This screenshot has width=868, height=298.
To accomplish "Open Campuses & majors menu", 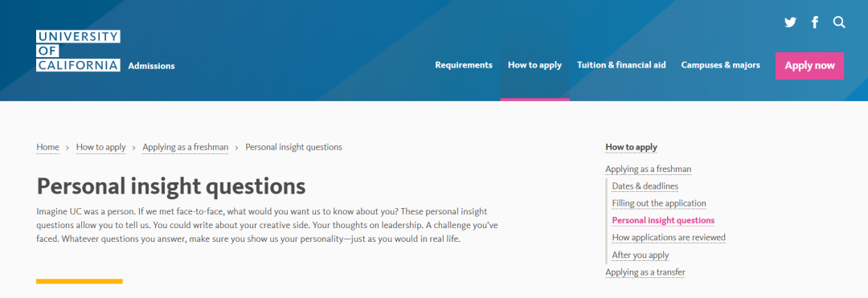I will tap(720, 65).
